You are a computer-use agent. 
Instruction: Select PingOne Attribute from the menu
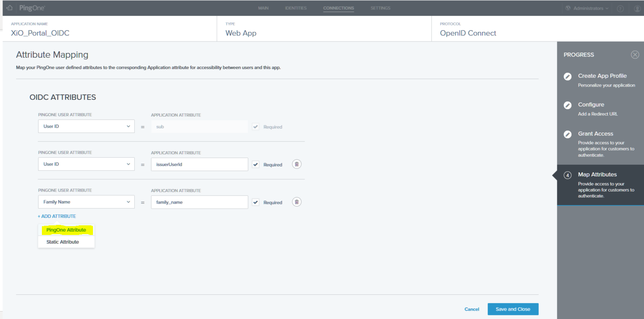(66, 230)
